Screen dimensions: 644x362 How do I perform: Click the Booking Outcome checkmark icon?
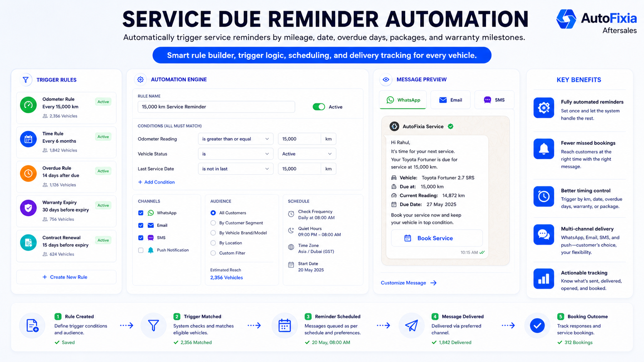(x=537, y=325)
